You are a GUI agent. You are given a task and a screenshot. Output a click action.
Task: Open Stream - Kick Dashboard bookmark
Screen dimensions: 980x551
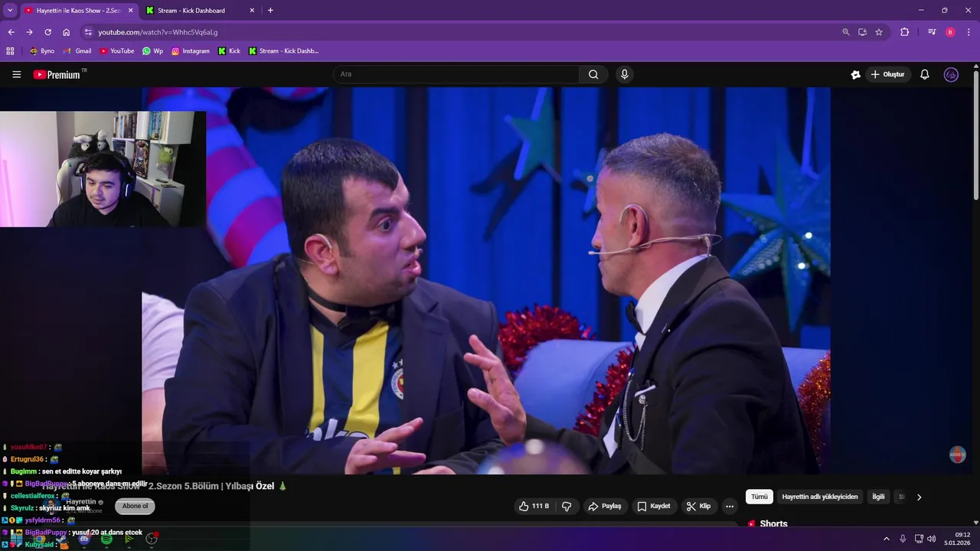[283, 51]
